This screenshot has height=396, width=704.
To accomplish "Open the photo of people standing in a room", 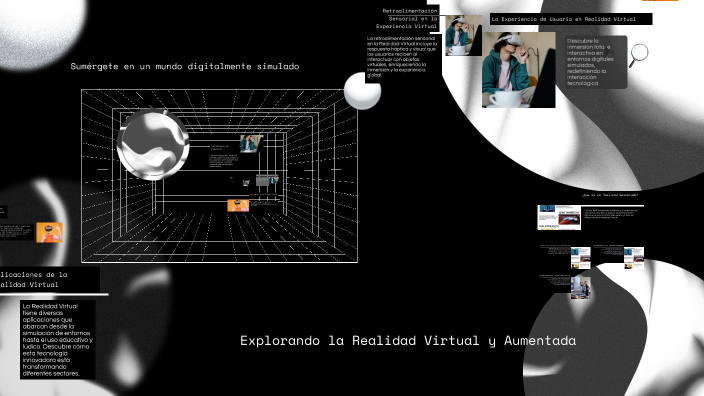I will coord(581,288).
